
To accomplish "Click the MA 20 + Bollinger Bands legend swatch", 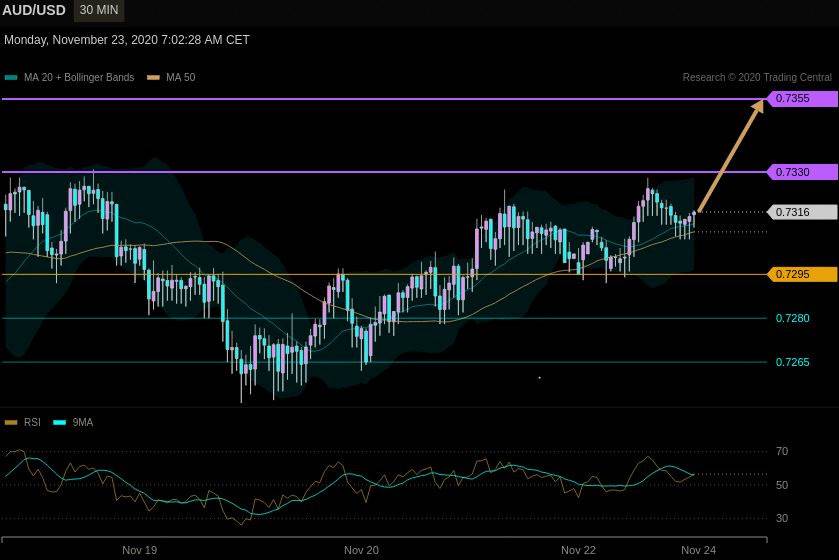I will 11,78.
